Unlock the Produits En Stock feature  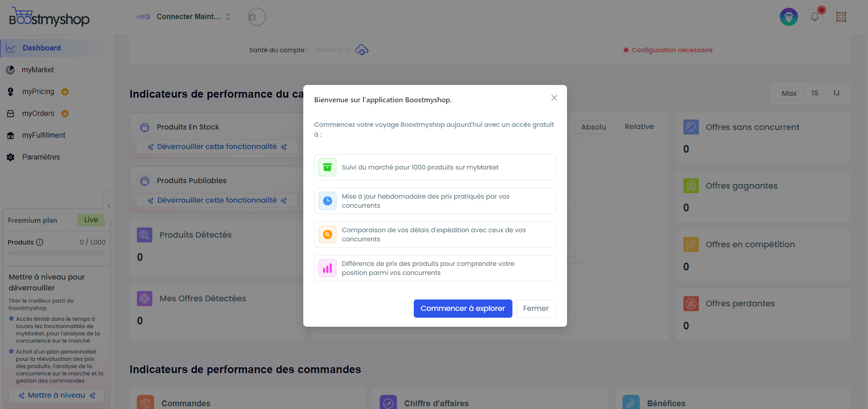coord(217,147)
